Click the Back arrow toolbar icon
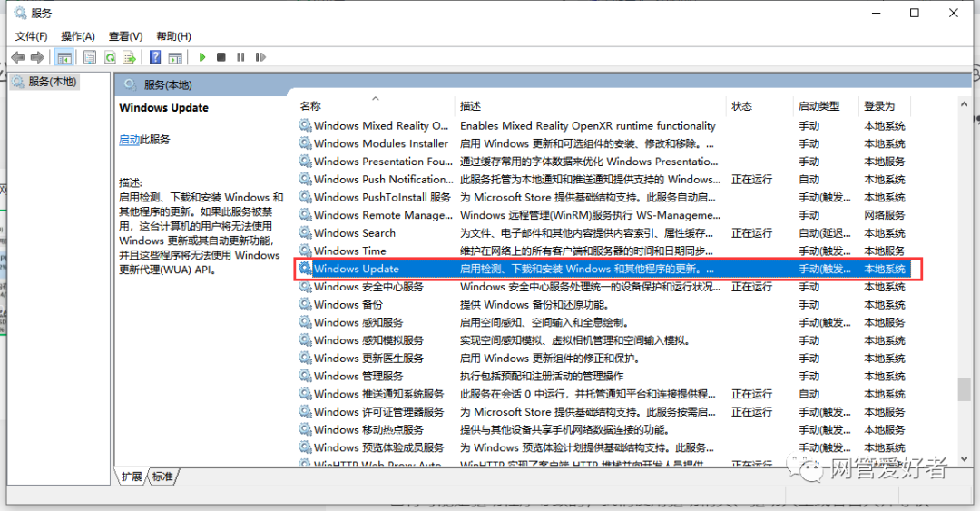 pos(18,57)
